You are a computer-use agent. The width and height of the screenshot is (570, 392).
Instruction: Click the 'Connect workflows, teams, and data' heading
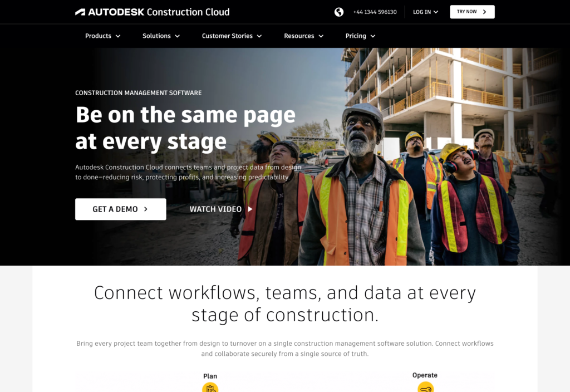pos(285,303)
